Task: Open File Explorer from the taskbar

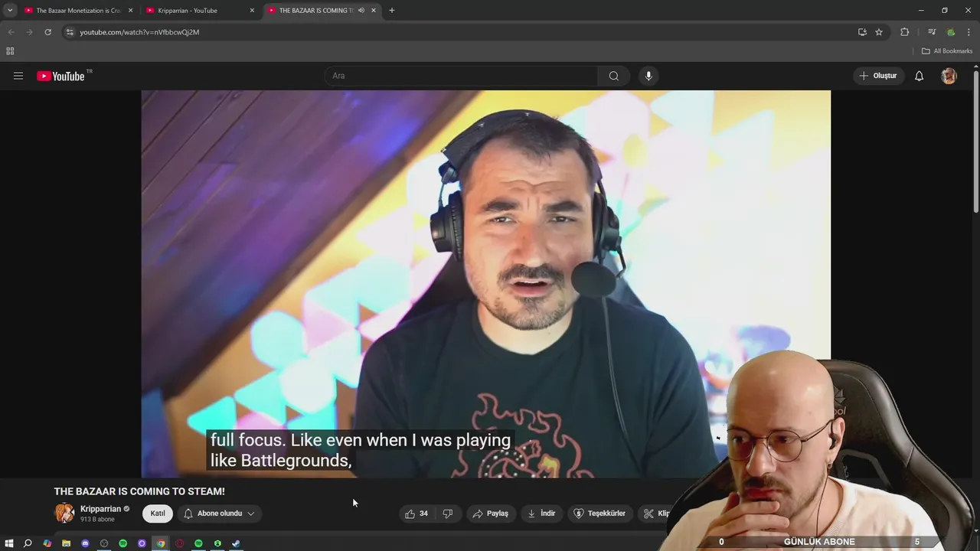Action: [x=66, y=543]
